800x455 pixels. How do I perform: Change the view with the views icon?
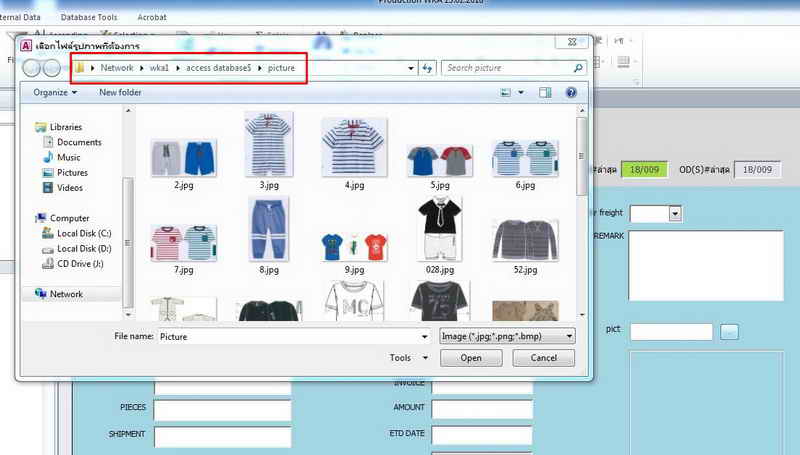[x=506, y=92]
